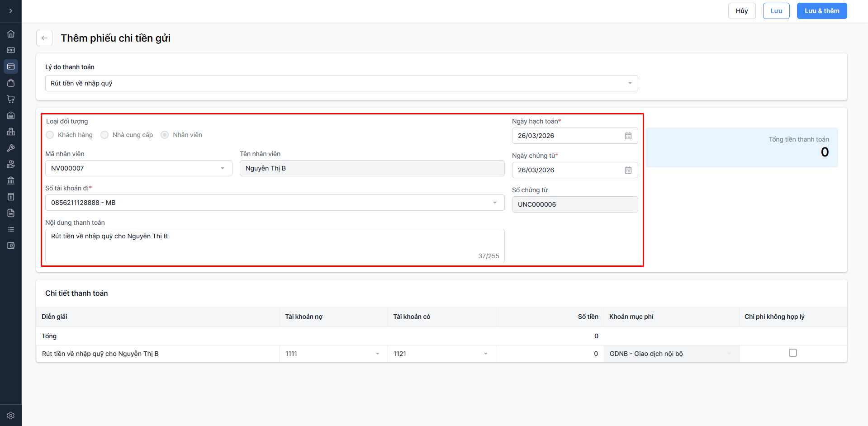868x426 pixels.
Task: Click the shopping cart sidebar icon
Action: (11, 99)
